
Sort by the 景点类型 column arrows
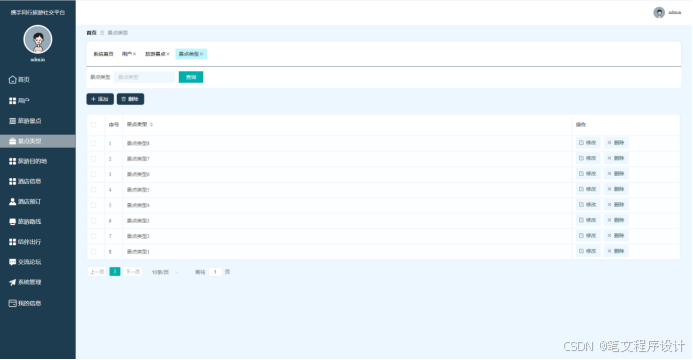click(x=151, y=125)
